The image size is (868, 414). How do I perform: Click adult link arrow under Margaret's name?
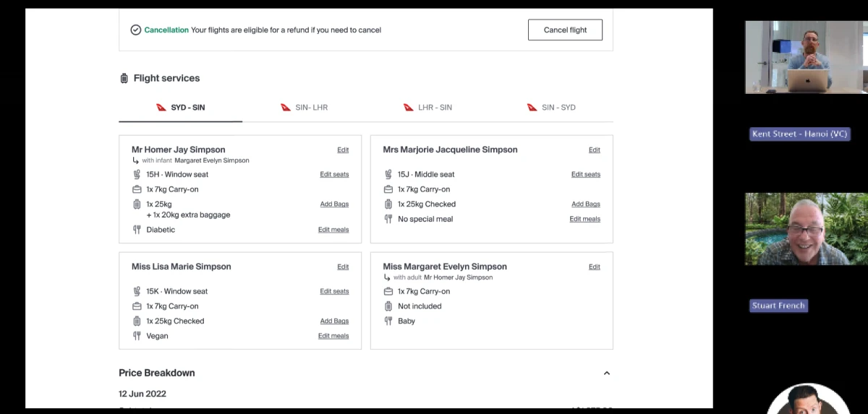click(387, 277)
